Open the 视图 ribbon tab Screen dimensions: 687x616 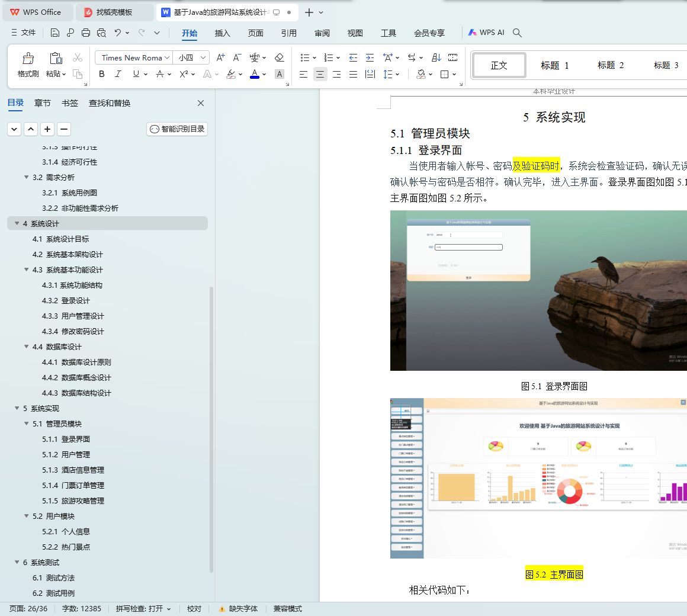pos(355,33)
